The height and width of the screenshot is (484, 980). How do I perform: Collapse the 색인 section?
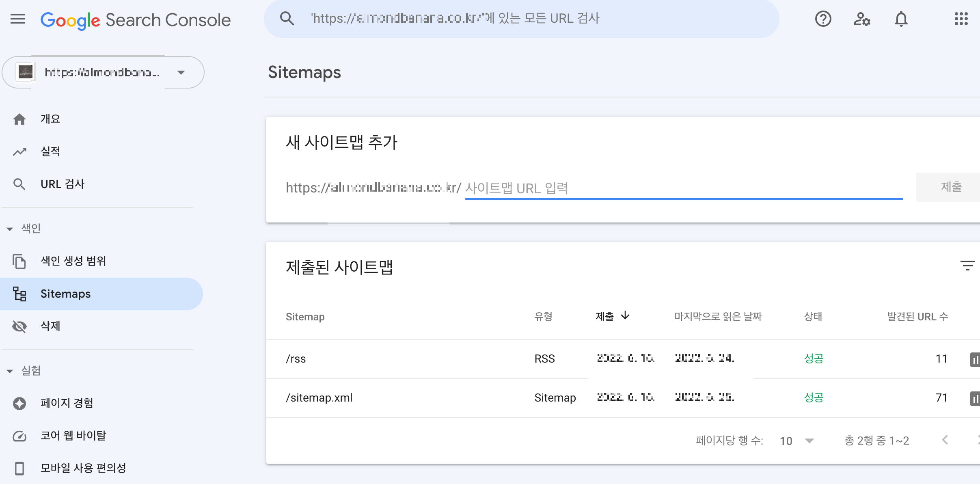pos(10,229)
